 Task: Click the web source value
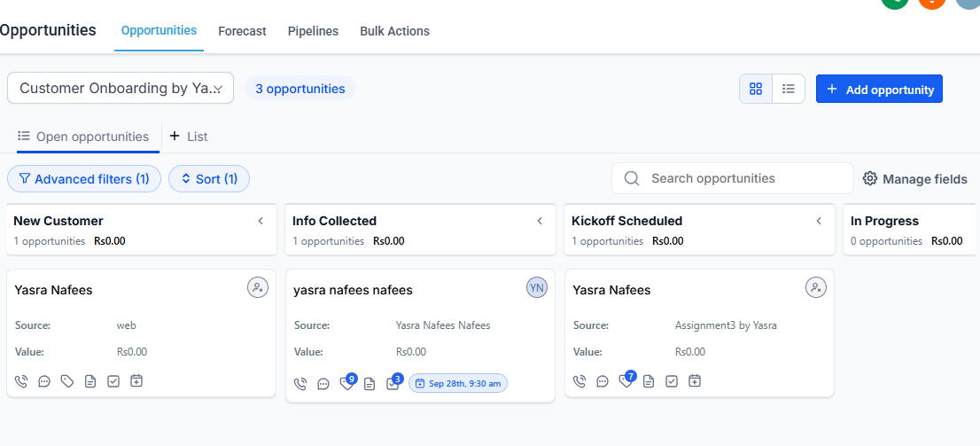click(x=126, y=325)
